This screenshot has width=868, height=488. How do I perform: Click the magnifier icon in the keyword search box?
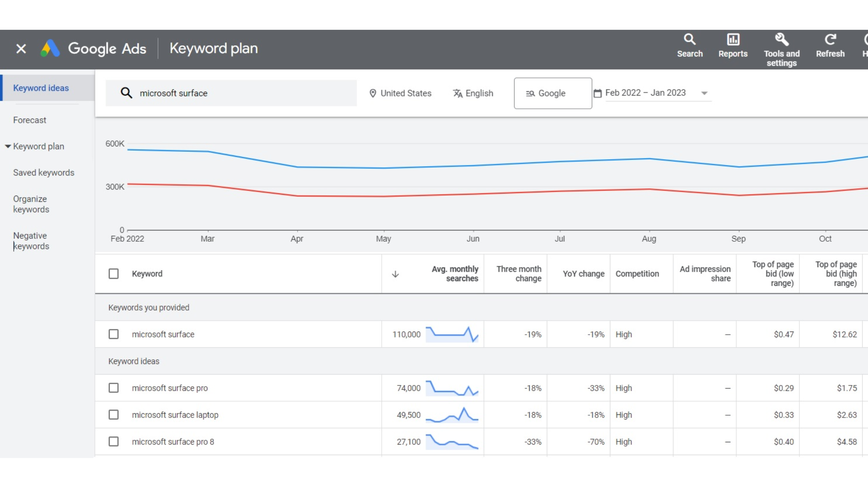126,93
